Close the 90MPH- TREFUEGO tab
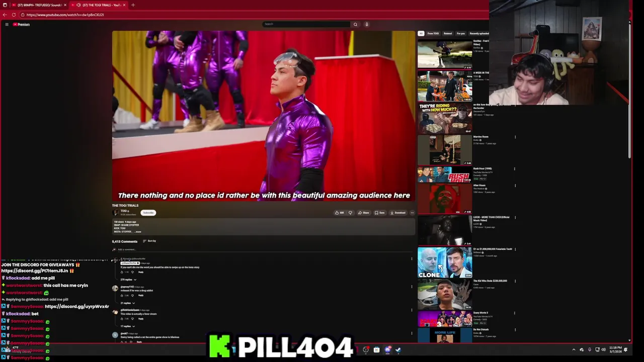Viewport: 644px width, 362px height. coord(65,5)
